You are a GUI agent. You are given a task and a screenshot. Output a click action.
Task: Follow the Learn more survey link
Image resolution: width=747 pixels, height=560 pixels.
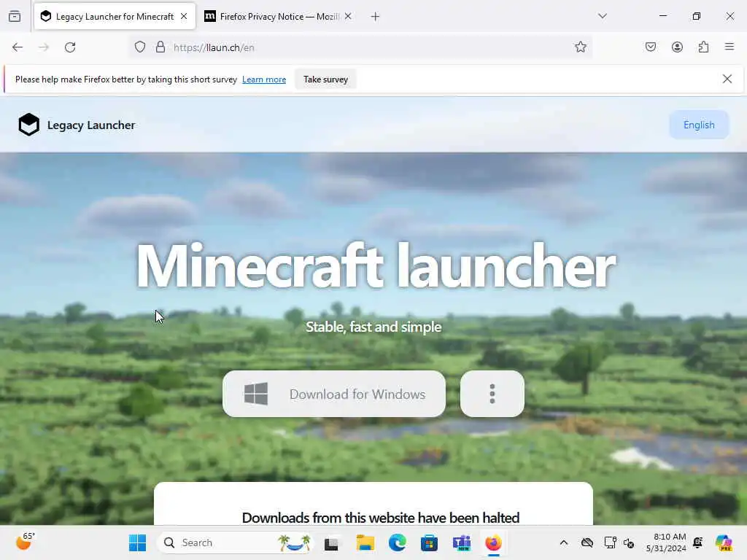click(x=264, y=79)
